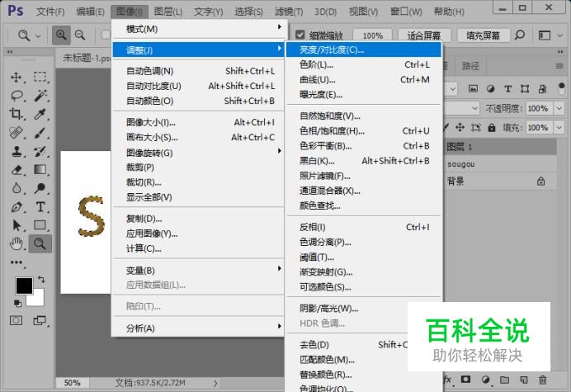Click the 填充屏幕 button
The height and width of the screenshot is (392, 571).
pyautogui.click(x=483, y=35)
